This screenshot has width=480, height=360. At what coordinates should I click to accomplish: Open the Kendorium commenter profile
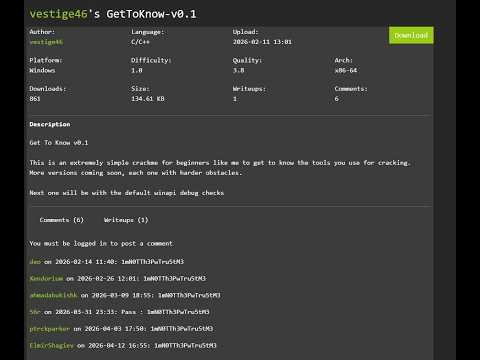click(46, 278)
